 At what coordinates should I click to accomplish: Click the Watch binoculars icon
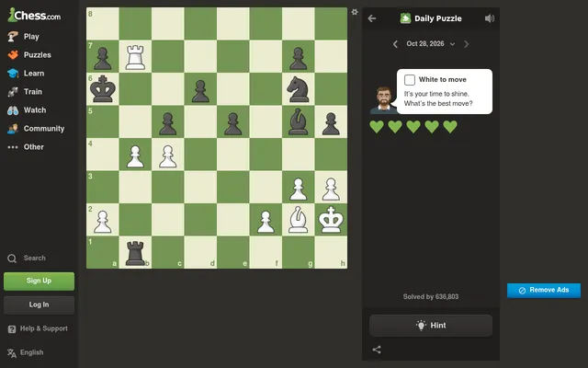[x=13, y=110]
